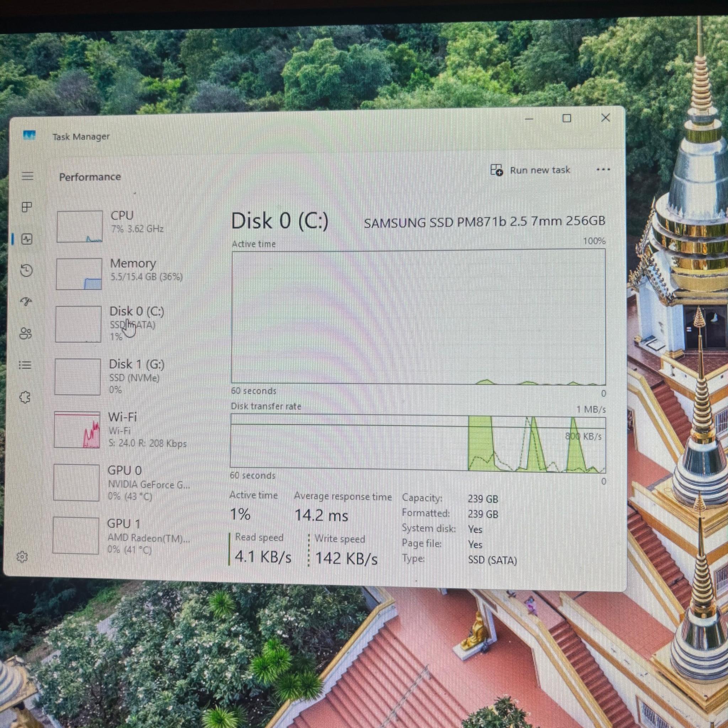
Task: Click the Disk 0 (C:) heading
Action: coord(280,221)
